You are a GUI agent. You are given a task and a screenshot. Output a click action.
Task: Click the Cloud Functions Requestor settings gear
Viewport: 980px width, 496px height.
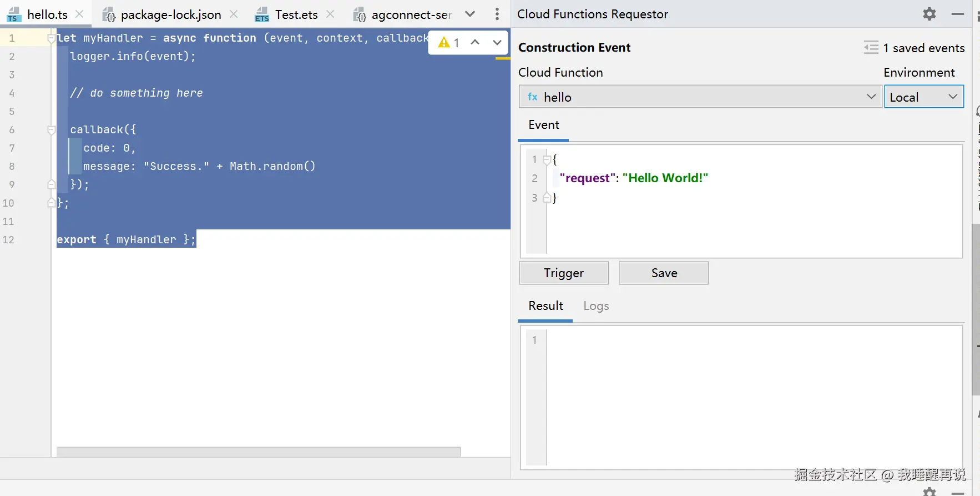(x=929, y=14)
